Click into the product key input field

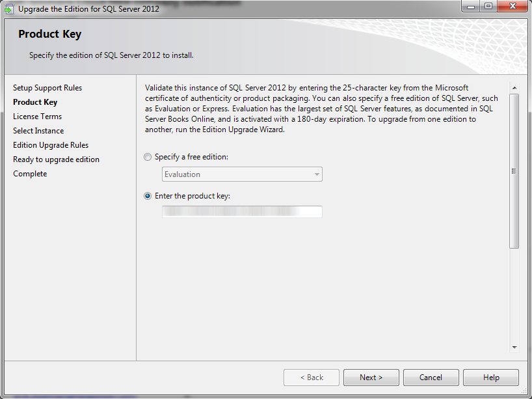[x=242, y=212]
